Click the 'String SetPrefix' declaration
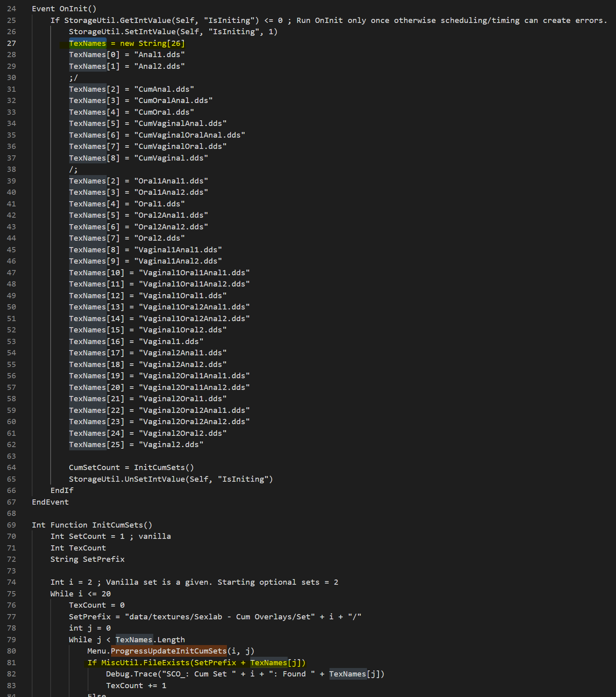616x697 pixels. point(87,559)
